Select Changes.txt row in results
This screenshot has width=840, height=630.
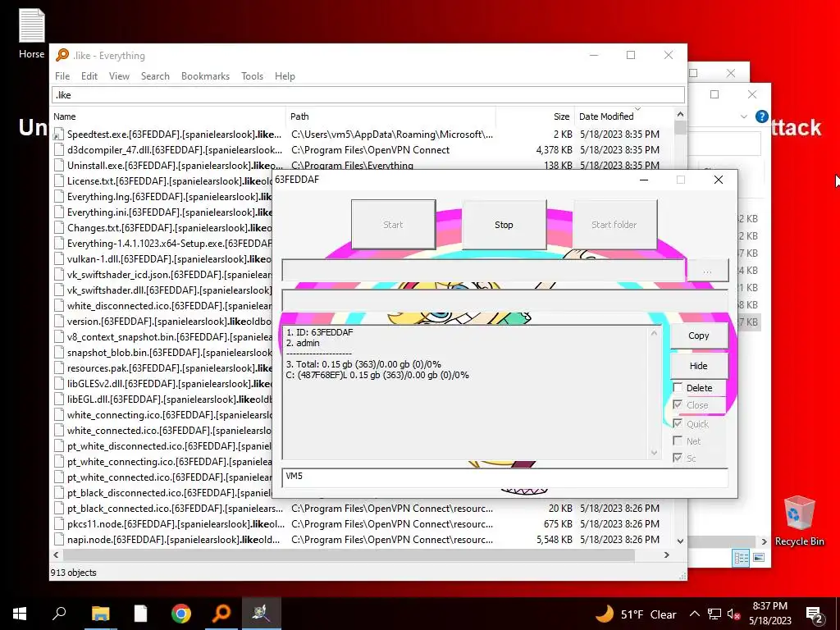[x=163, y=228]
